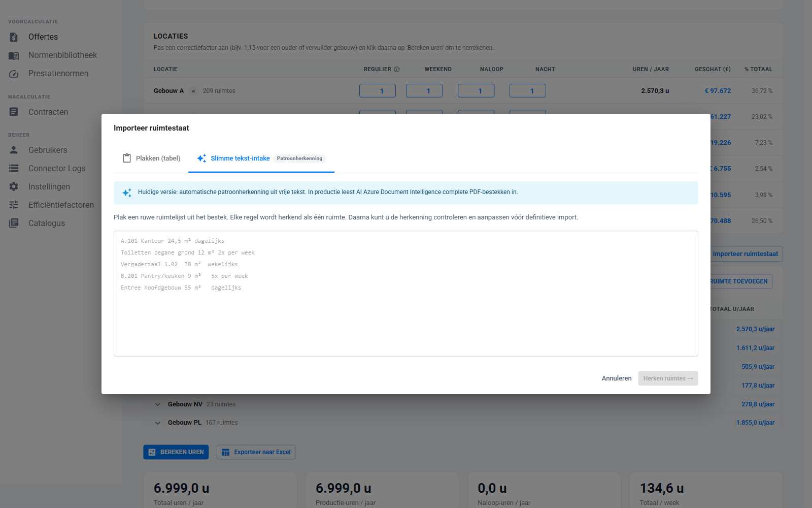This screenshot has height=508, width=812.
Task: Click the Instellingen gear icon
Action: [x=14, y=186]
